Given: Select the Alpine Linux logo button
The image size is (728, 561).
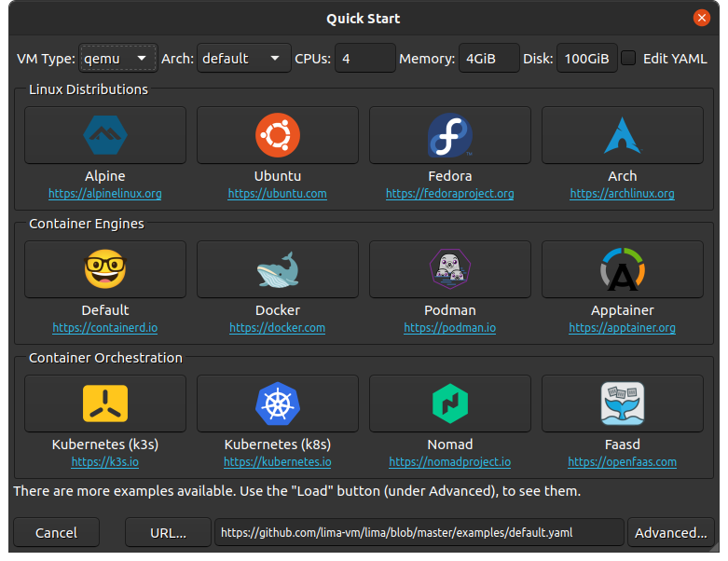Looking at the screenshot, I should coord(105,135).
